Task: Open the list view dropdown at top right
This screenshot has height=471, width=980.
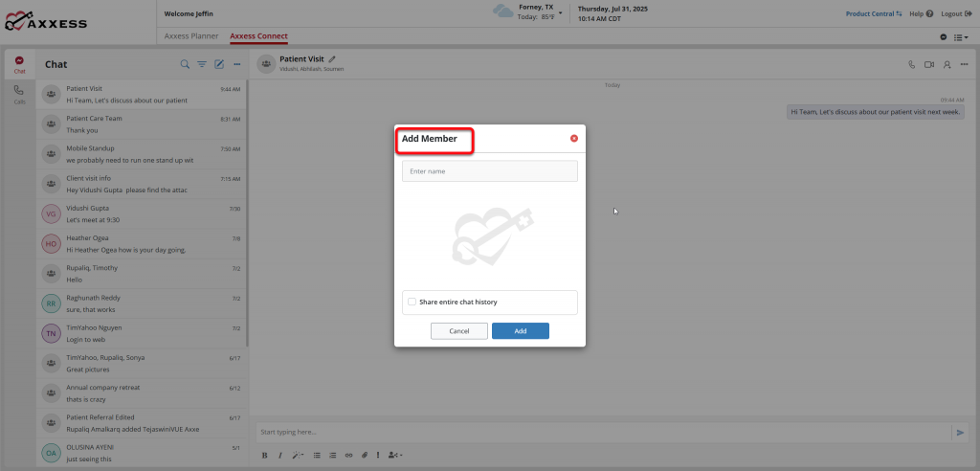Action: click(x=959, y=36)
